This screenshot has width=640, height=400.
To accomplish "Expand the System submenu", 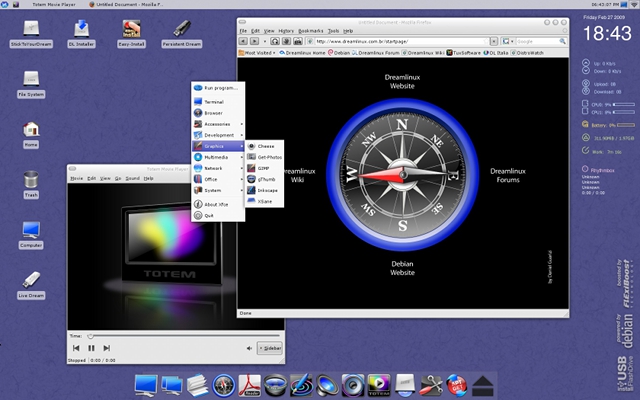I will [x=218, y=190].
